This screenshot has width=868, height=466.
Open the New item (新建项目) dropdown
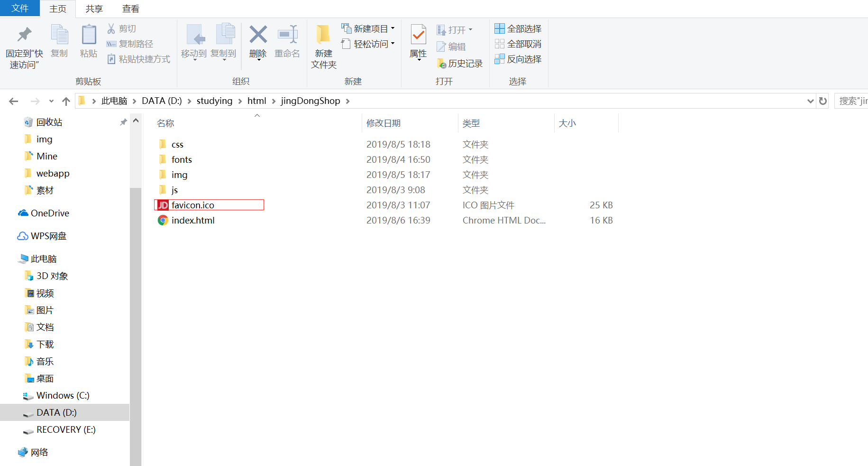click(368, 29)
